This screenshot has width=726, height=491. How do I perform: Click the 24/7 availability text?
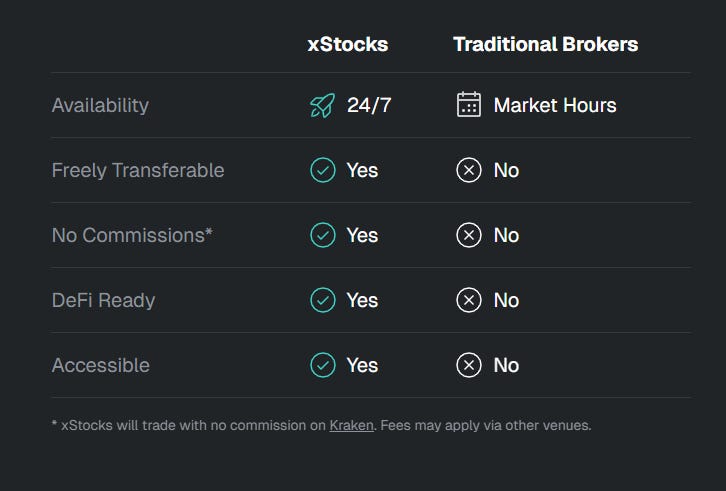(x=369, y=105)
